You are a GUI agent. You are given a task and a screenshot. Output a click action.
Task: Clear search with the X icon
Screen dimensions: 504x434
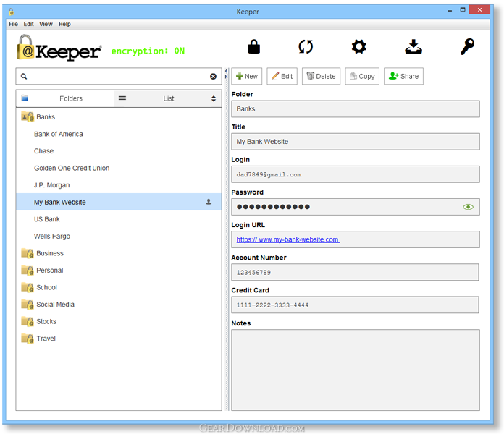pos(213,76)
